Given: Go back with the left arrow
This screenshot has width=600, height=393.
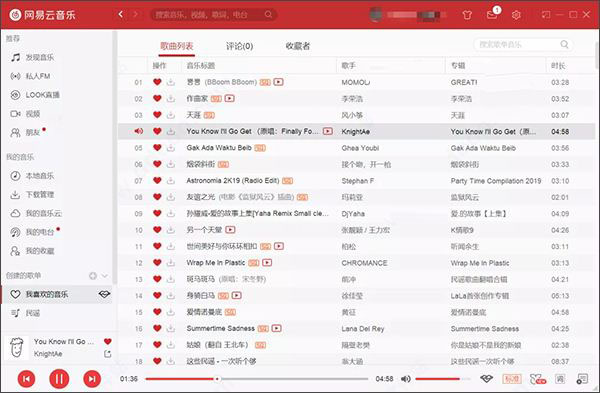Looking at the screenshot, I should 121,15.
